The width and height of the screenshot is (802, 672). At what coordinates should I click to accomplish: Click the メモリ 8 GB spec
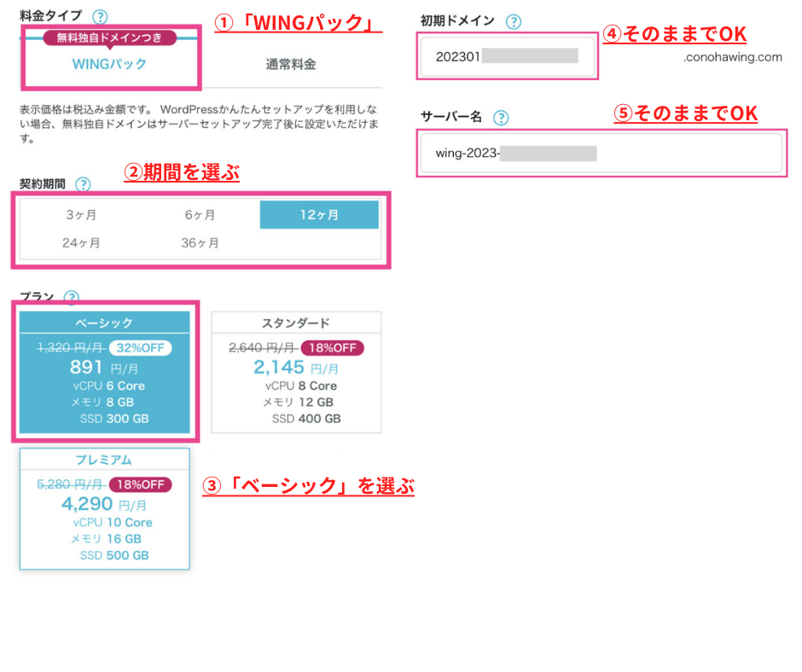tap(102, 403)
